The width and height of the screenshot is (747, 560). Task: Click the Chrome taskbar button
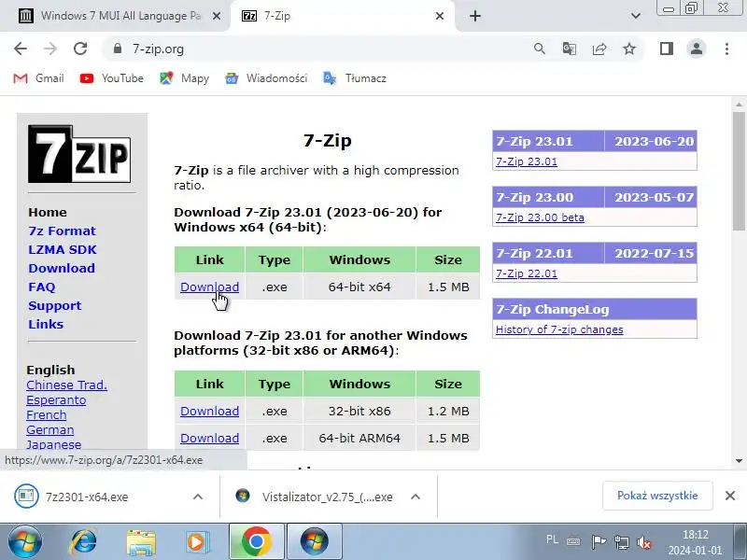256,541
